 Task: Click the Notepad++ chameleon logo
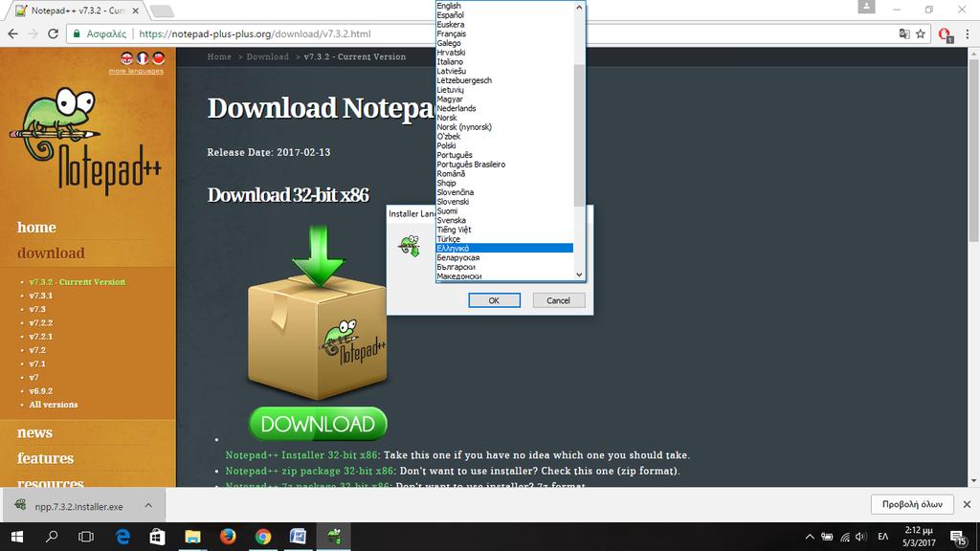point(85,140)
